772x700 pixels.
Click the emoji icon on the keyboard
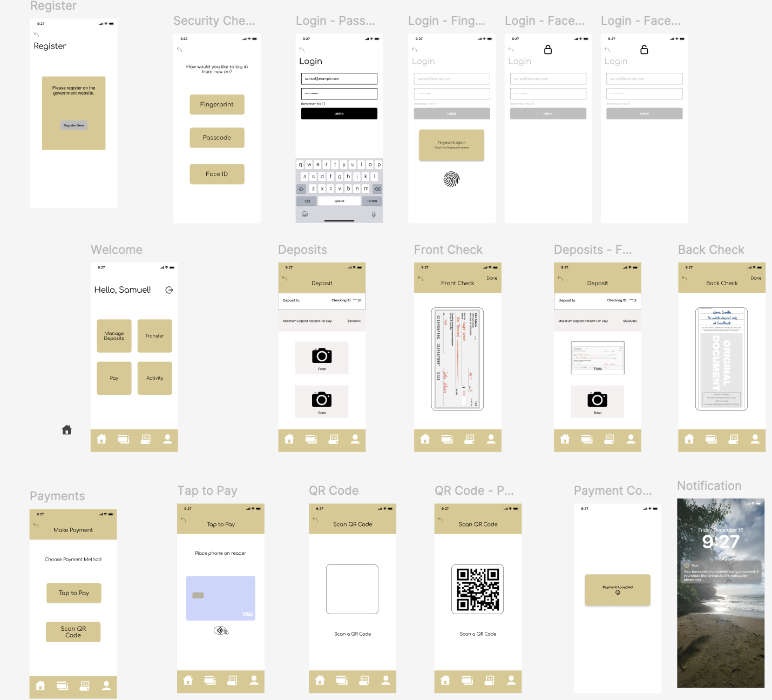(304, 214)
